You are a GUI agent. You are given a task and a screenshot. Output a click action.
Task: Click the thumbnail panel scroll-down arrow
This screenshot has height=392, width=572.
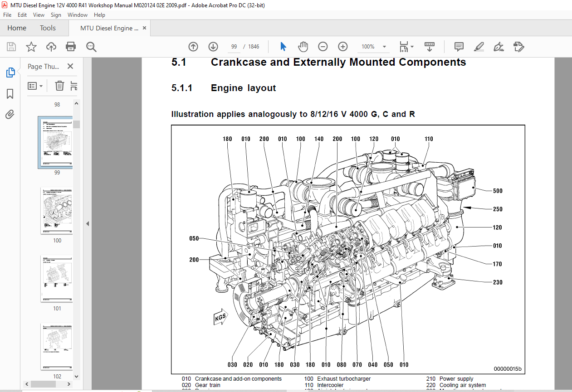click(76, 376)
